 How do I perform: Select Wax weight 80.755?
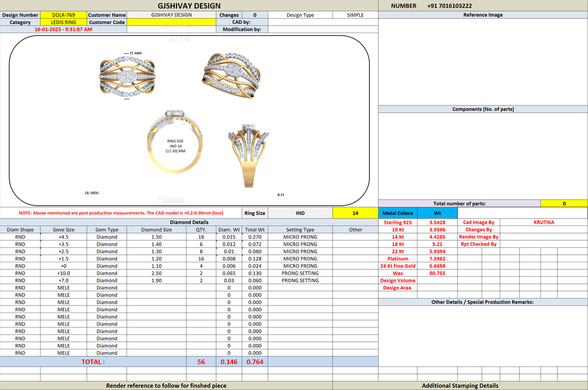click(437, 273)
